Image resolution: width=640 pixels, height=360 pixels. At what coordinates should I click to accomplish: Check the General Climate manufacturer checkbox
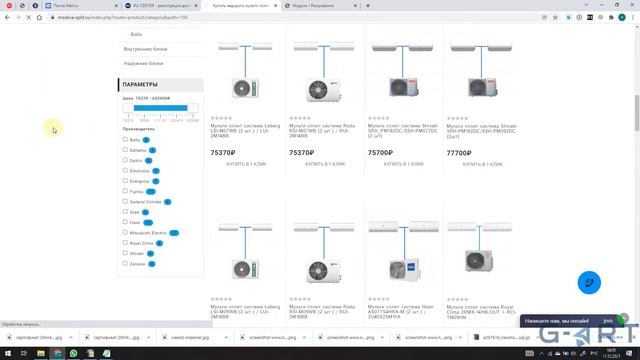point(125,201)
